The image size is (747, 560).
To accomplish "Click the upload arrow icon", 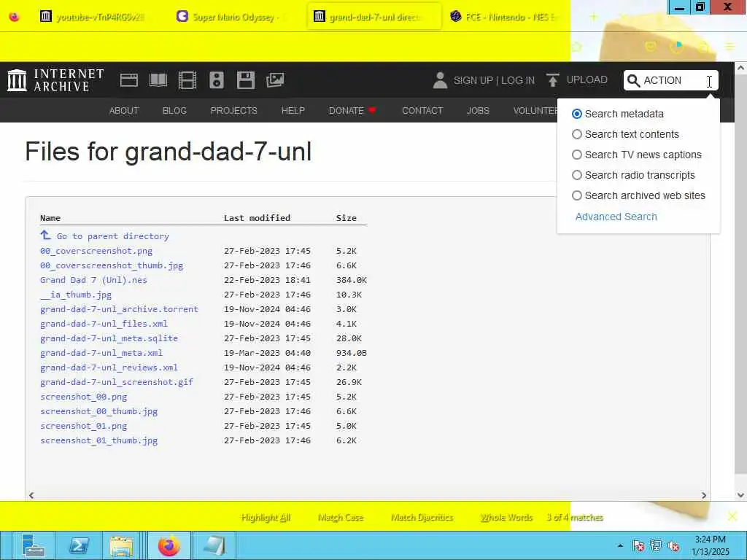I will 553,80.
